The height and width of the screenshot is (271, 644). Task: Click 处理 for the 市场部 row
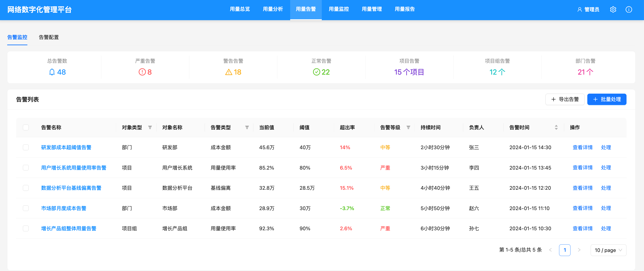tap(606, 208)
